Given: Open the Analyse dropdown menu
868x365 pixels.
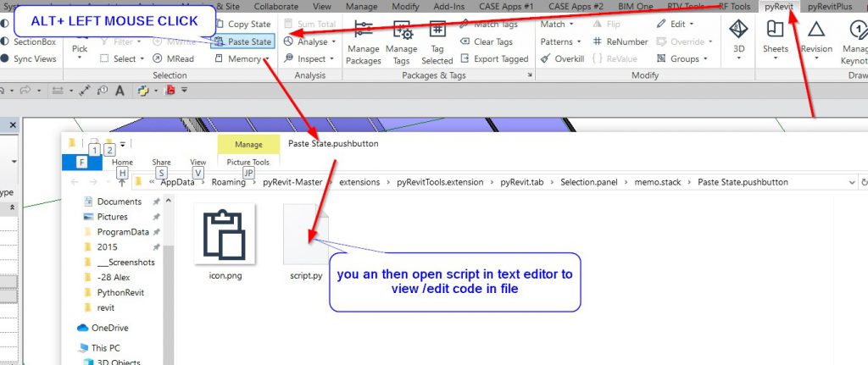Looking at the screenshot, I should (x=311, y=41).
